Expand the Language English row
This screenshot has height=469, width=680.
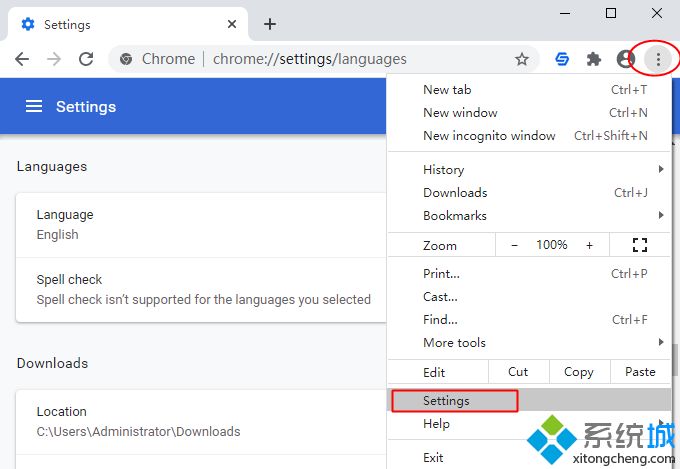pos(201,225)
